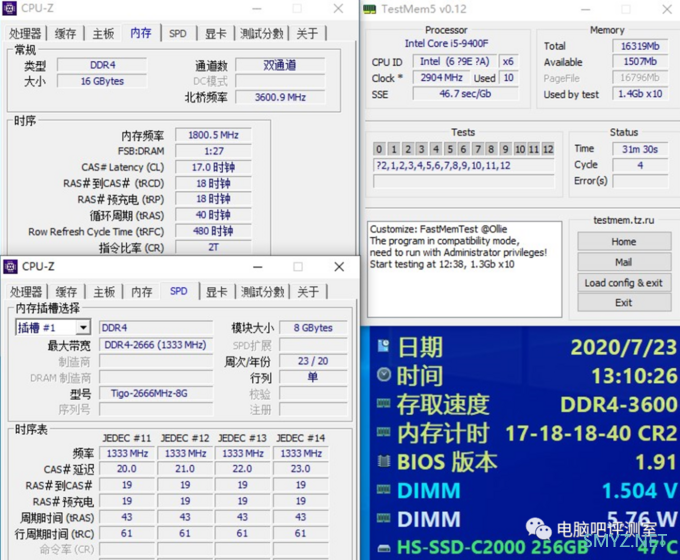Click the Mail button in TestMem5
This screenshot has height=560, width=680.
(x=624, y=262)
